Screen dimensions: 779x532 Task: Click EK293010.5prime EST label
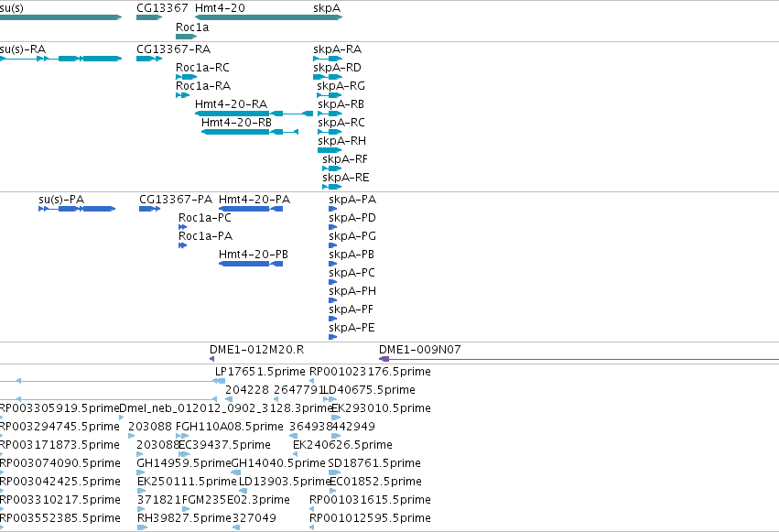pos(381,408)
